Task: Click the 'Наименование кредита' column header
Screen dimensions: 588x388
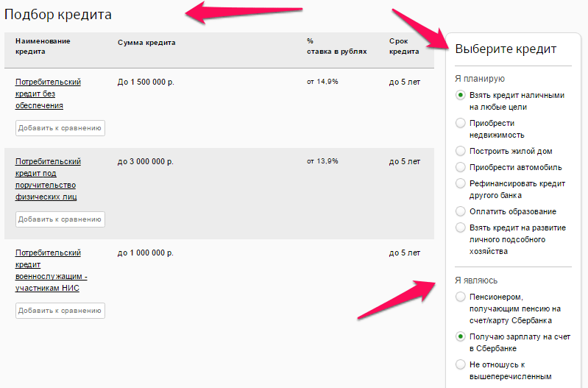Action: click(x=43, y=46)
